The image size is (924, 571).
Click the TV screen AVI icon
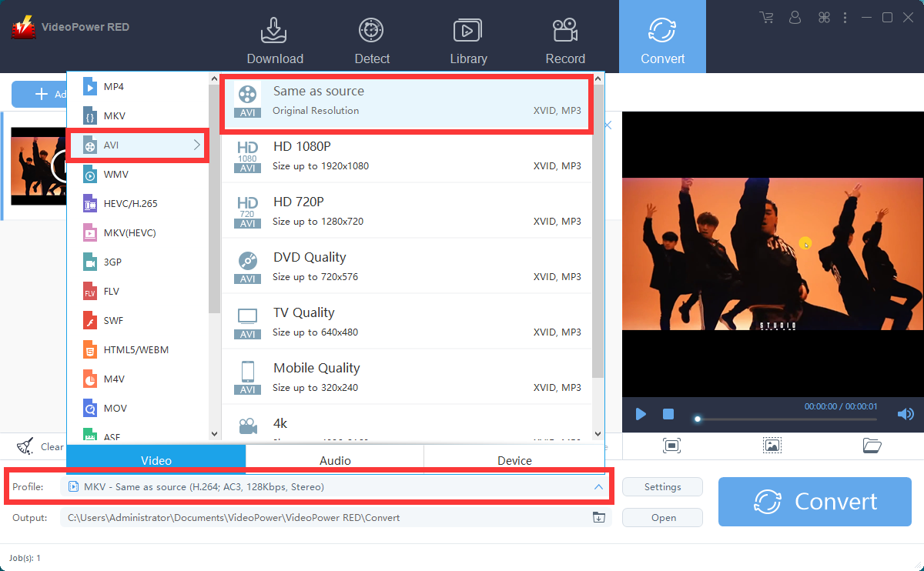point(247,323)
